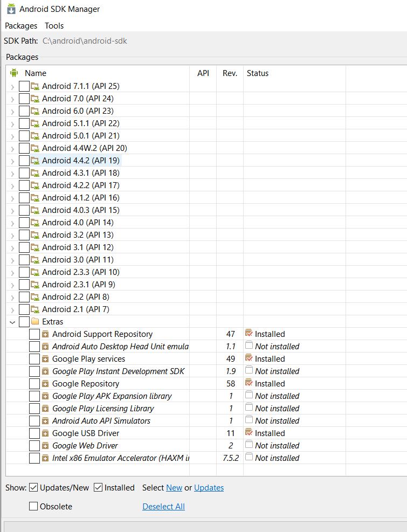Collapse the Extras node

[x=12, y=322]
